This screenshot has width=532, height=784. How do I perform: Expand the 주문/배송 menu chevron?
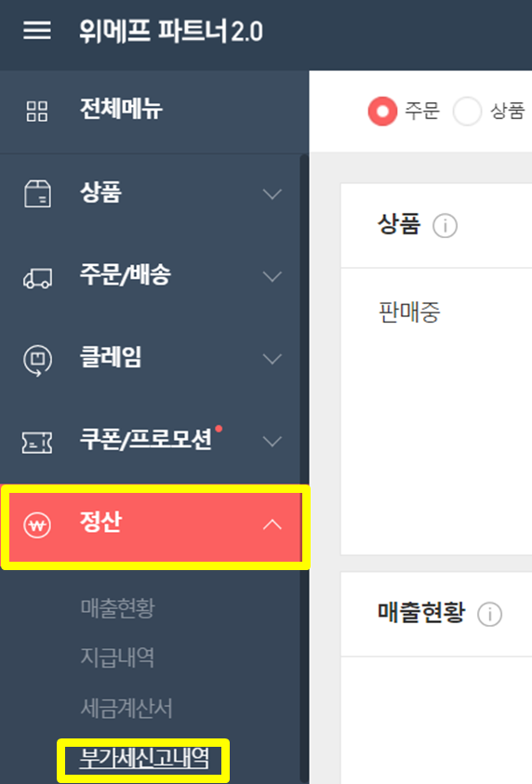click(x=273, y=276)
